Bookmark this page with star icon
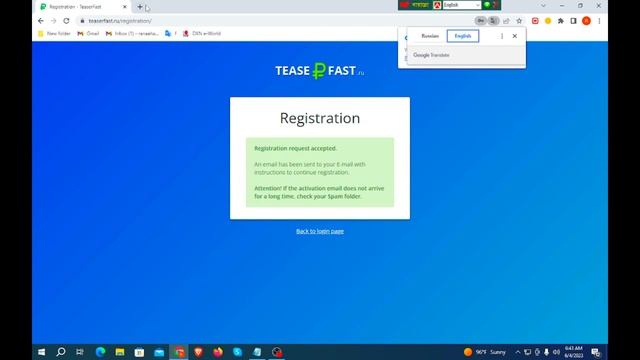 point(519,21)
